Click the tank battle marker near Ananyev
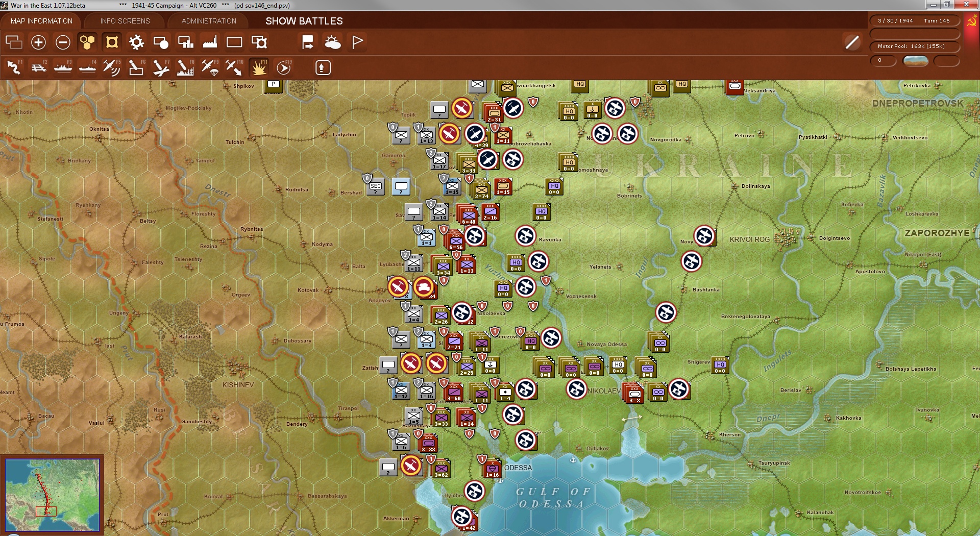Viewport: 980px width, 536px height. point(424,287)
